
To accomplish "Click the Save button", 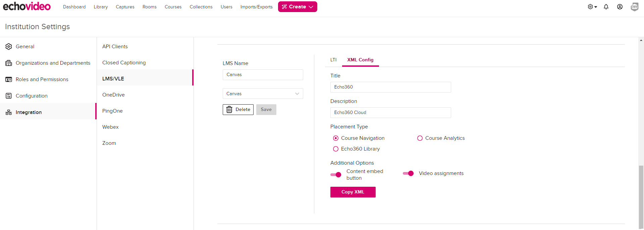I will pos(266,110).
